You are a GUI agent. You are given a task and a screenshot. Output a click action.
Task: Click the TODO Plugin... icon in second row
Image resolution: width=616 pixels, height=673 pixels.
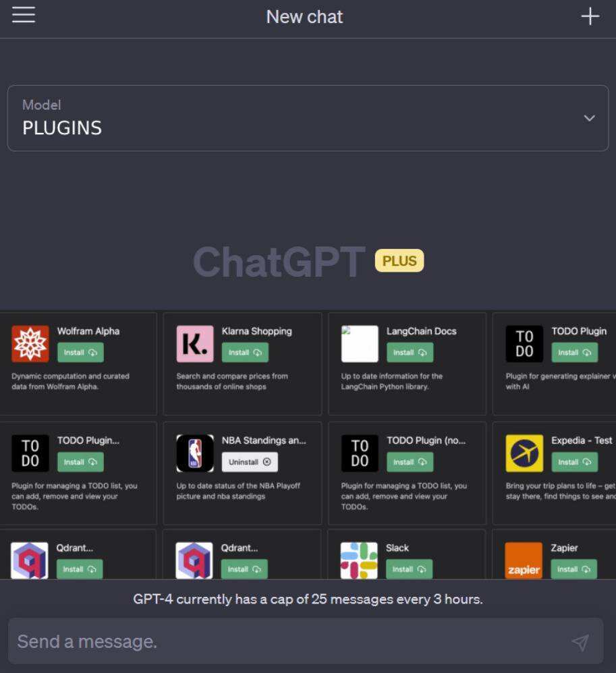point(30,453)
